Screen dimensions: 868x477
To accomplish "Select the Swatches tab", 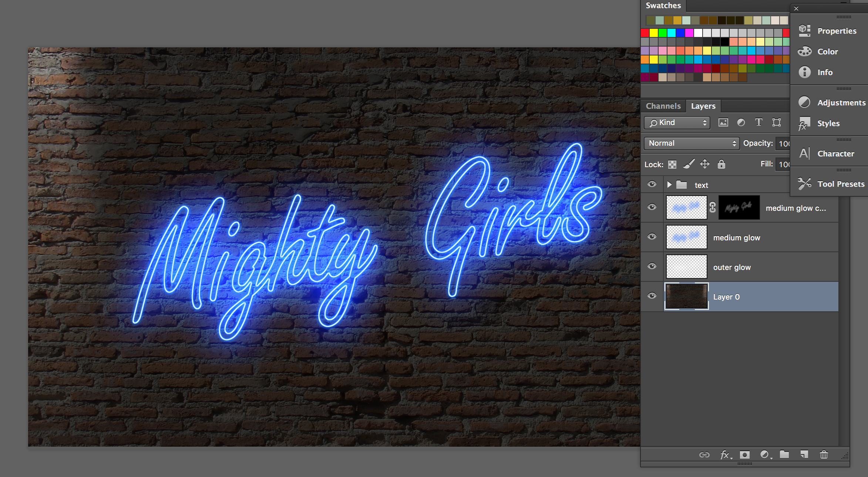I will 663,6.
